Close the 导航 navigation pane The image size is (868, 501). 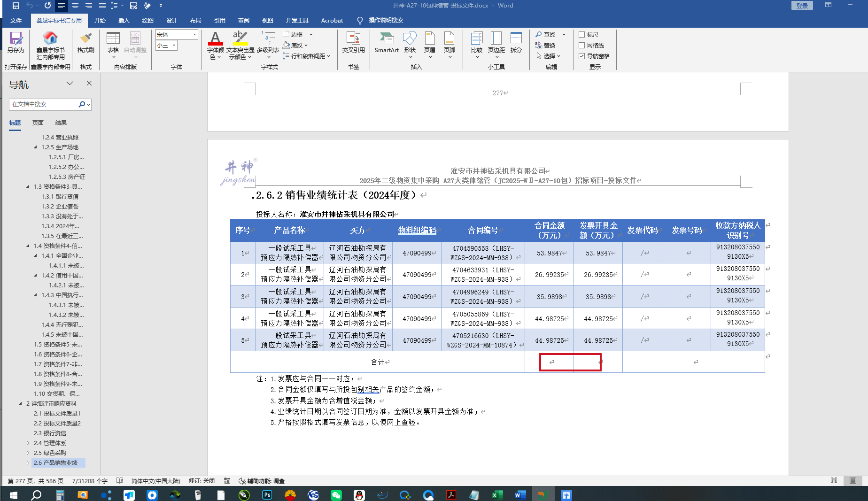[89, 83]
